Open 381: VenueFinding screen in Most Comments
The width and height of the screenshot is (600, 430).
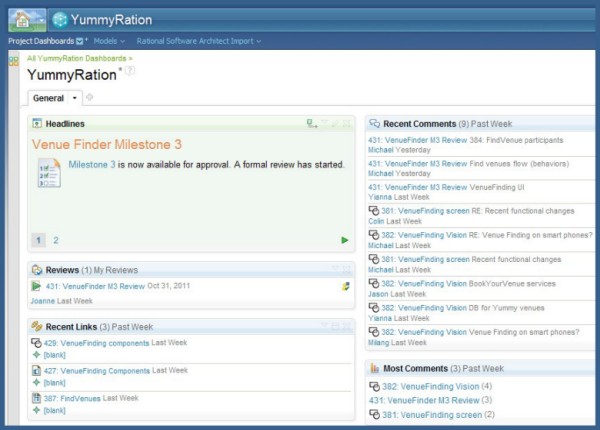coord(432,415)
